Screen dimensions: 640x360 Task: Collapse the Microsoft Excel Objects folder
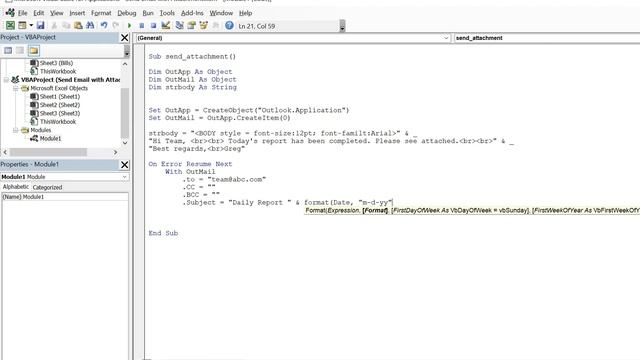point(16,88)
